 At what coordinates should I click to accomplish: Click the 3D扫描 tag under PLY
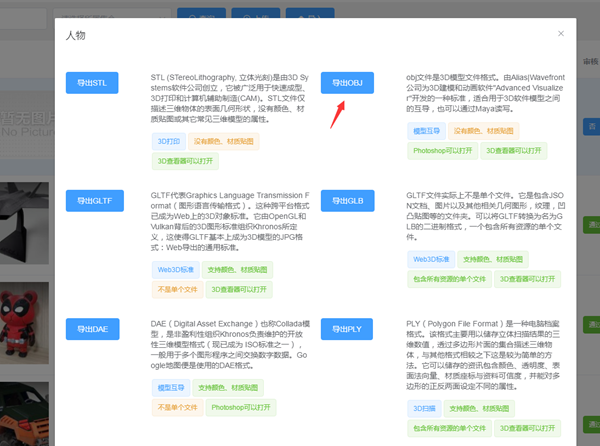(x=423, y=408)
